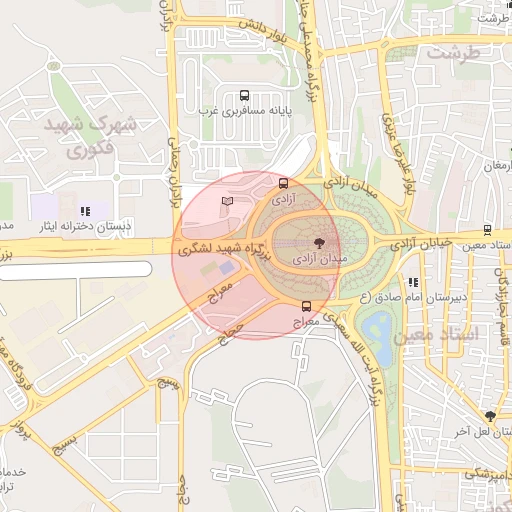The width and height of the screenshot is (512, 512).
Task: Select the شهرک شهید فکوری district label
Action: (90, 137)
